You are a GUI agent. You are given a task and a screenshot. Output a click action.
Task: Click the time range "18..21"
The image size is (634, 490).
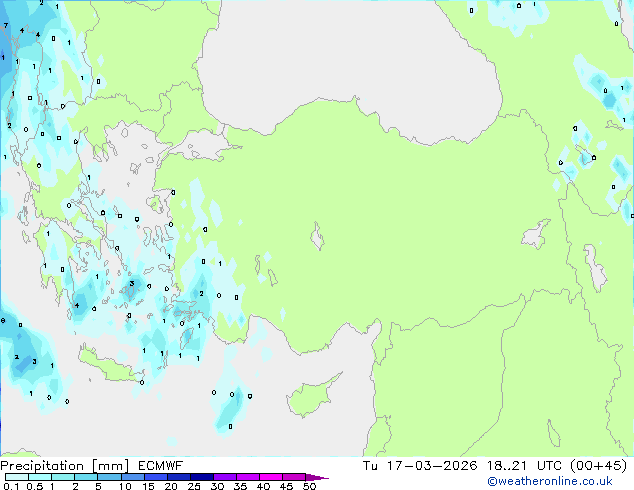point(507,466)
